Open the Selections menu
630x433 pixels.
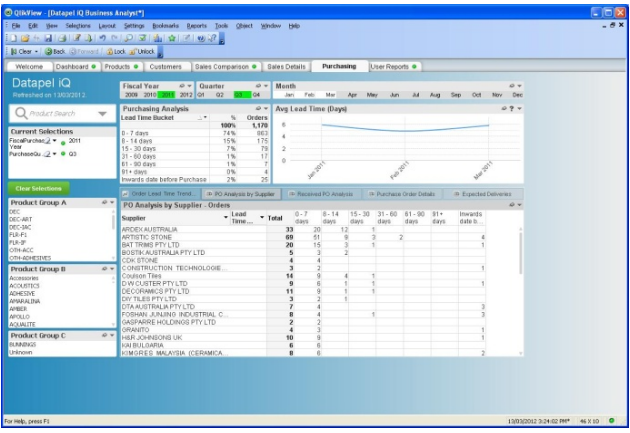pyautogui.click(x=78, y=26)
